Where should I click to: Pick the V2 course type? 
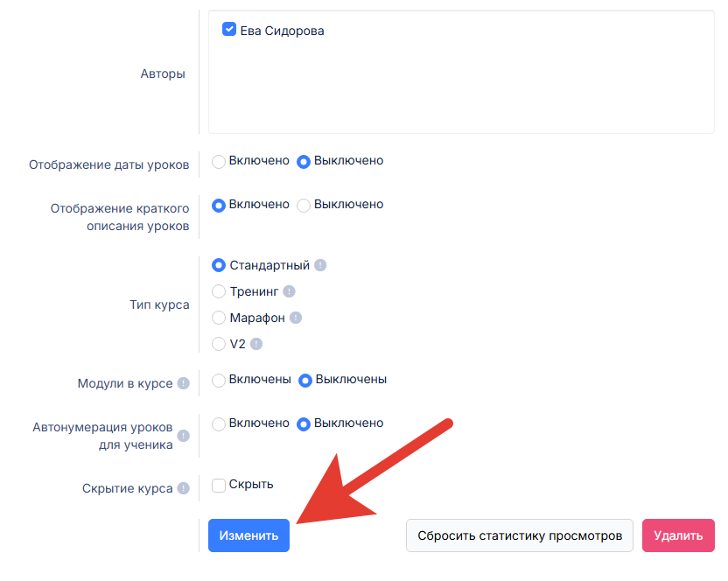point(219,344)
